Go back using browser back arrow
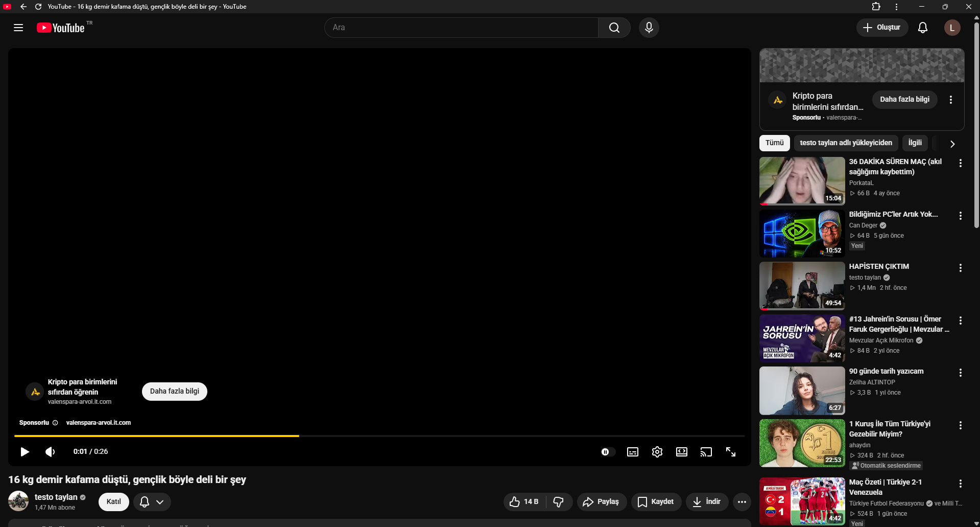Image resolution: width=980 pixels, height=527 pixels. coord(23,7)
